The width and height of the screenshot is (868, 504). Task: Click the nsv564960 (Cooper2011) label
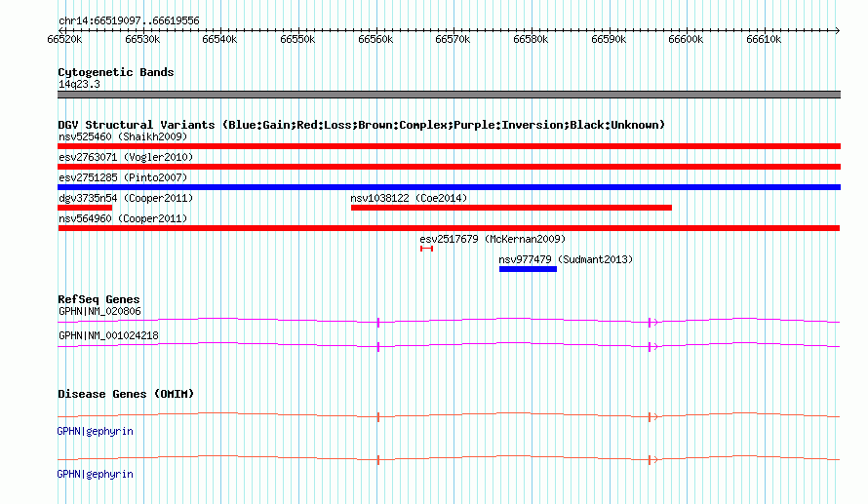(123, 218)
